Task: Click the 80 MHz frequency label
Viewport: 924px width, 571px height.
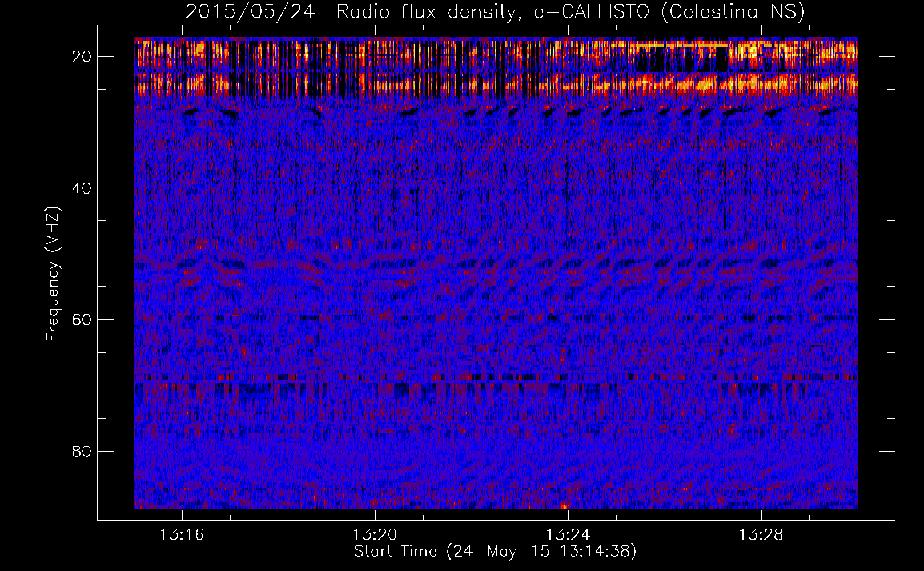Action: [x=82, y=451]
